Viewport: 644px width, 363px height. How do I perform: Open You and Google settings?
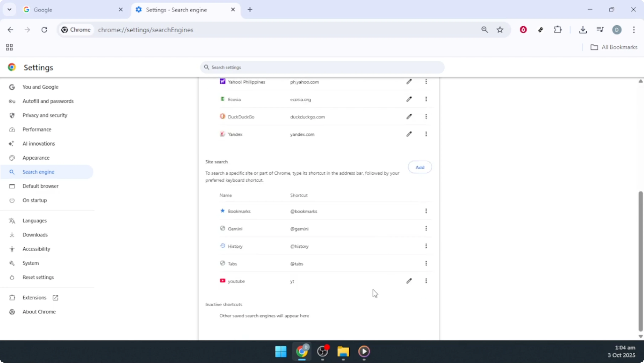tap(47, 87)
